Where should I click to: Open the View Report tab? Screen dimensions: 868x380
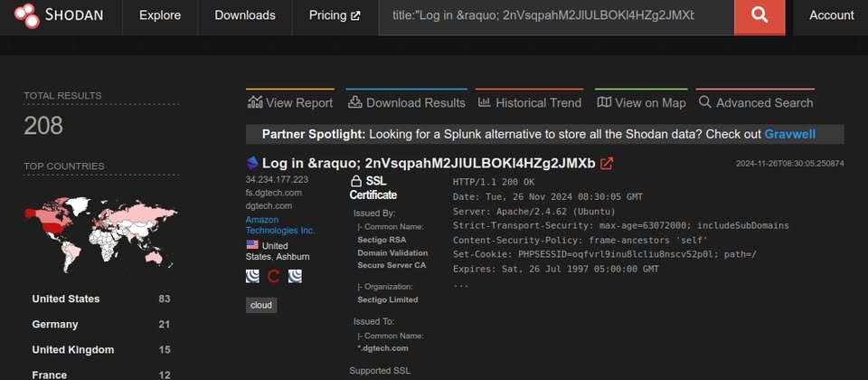pyautogui.click(x=290, y=102)
